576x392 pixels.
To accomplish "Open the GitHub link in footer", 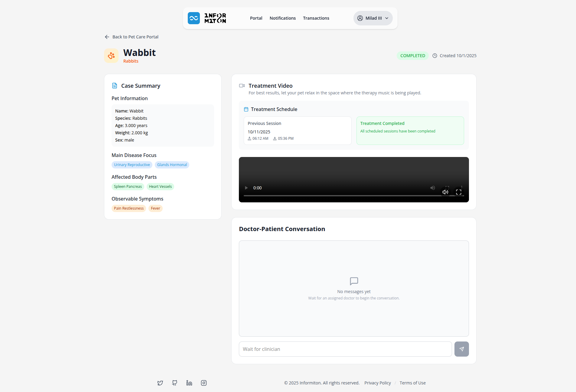I will [175, 383].
